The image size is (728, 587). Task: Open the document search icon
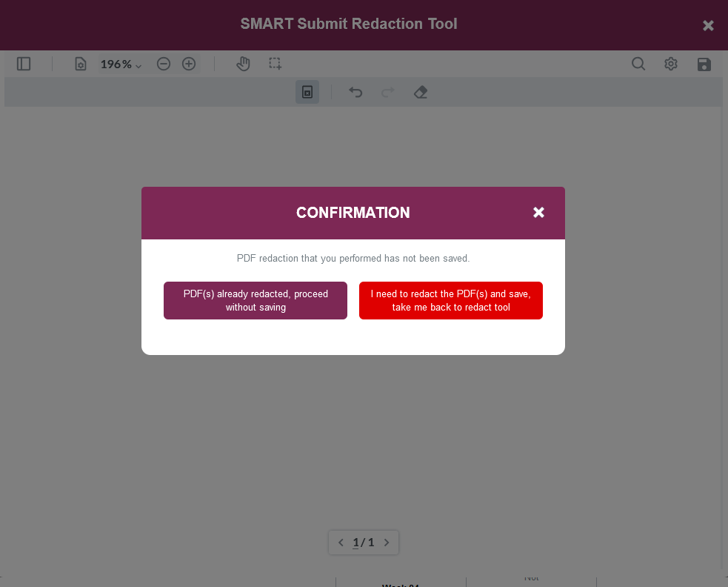tap(638, 64)
